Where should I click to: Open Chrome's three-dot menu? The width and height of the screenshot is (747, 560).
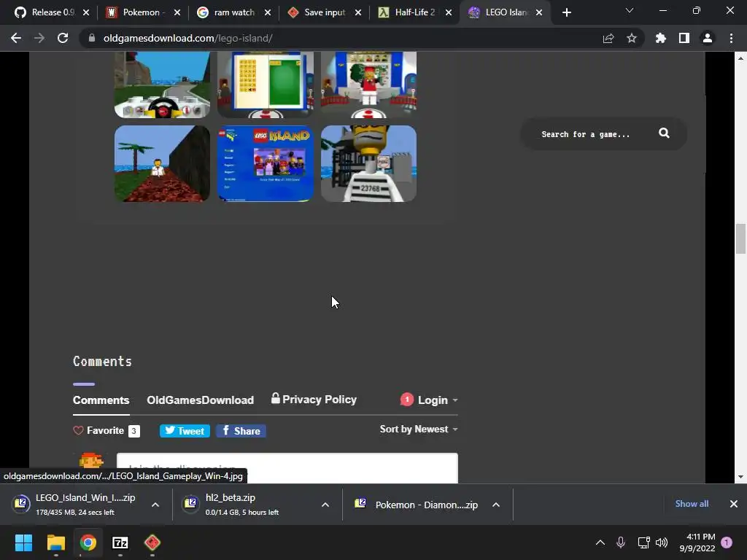pyautogui.click(x=731, y=38)
